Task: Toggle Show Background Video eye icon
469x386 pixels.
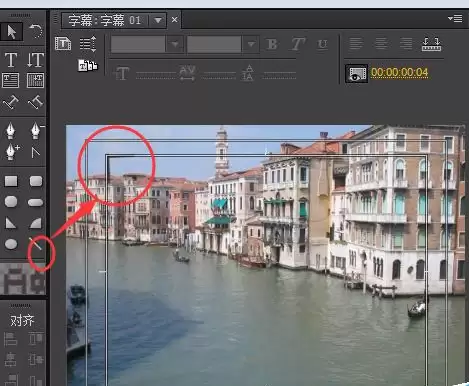Action: coord(356,73)
